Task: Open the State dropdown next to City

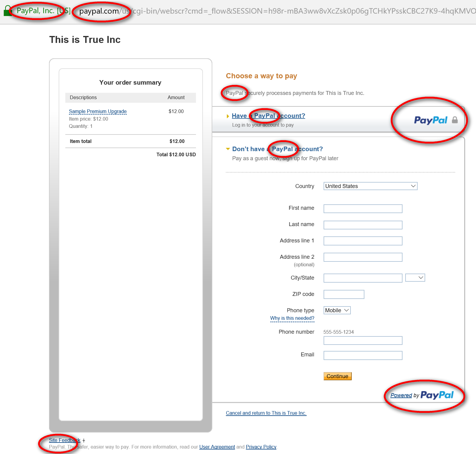Action: click(415, 278)
